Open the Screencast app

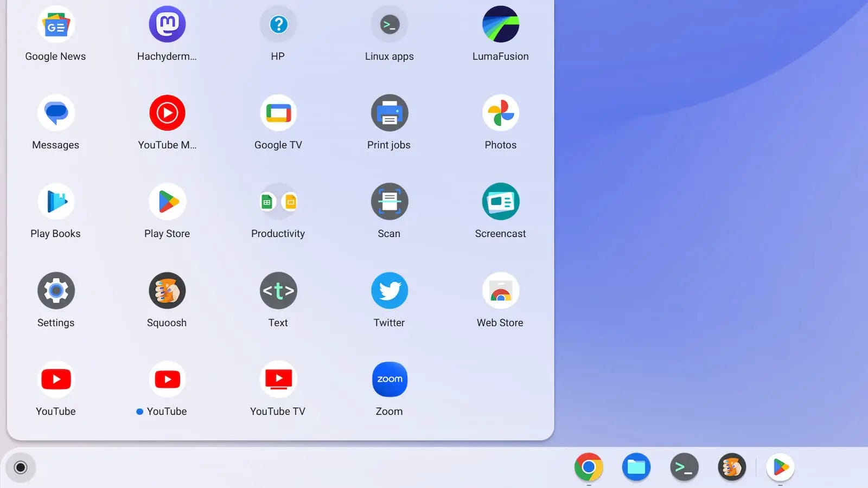coord(501,202)
